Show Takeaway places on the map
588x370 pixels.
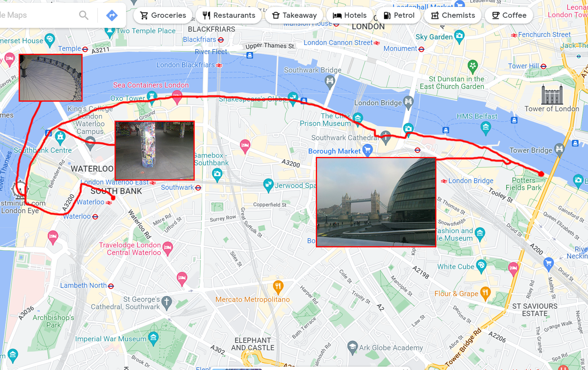tap(294, 15)
